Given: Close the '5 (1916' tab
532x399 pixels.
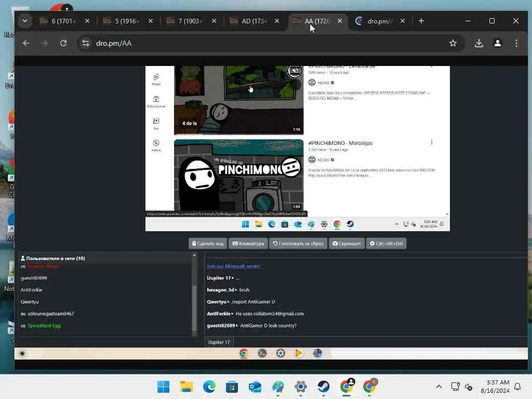Looking at the screenshot, I should pyautogui.click(x=151, y=21).
